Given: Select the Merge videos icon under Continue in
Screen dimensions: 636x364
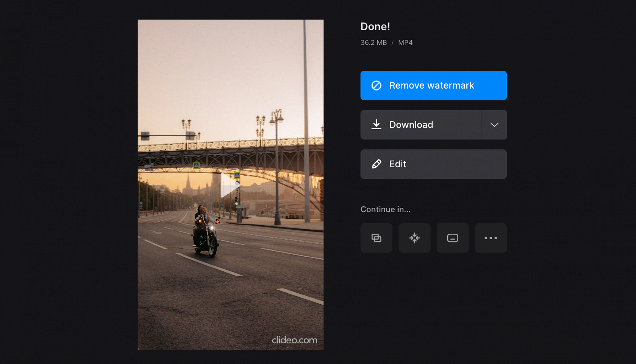Looking at the screenshot, I should 376,238.
